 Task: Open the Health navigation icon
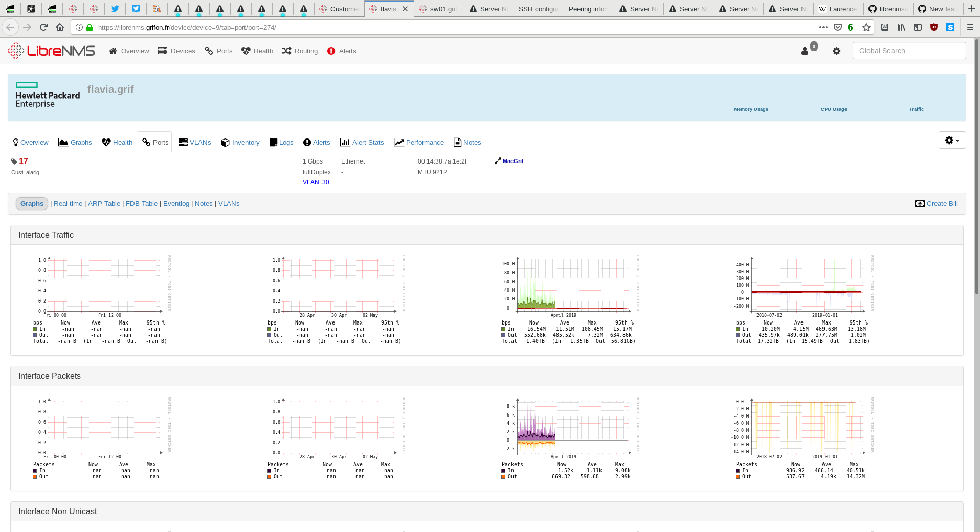(246, 51)
